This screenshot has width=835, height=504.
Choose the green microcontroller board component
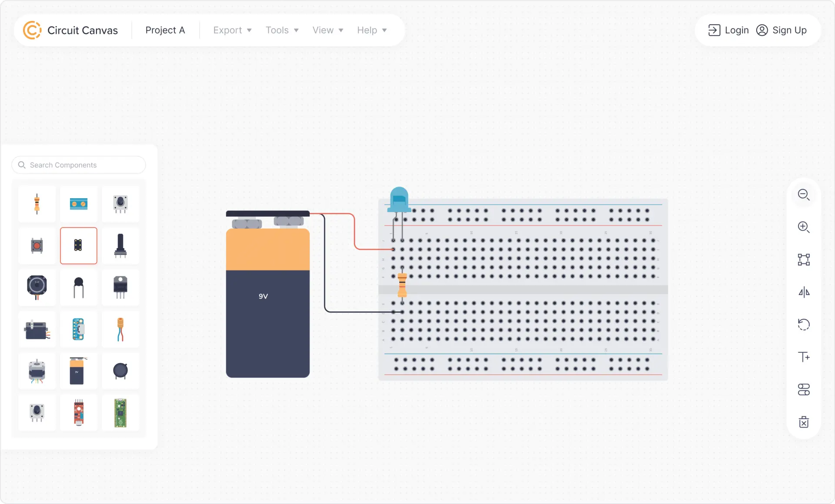(x=120, y=412)
